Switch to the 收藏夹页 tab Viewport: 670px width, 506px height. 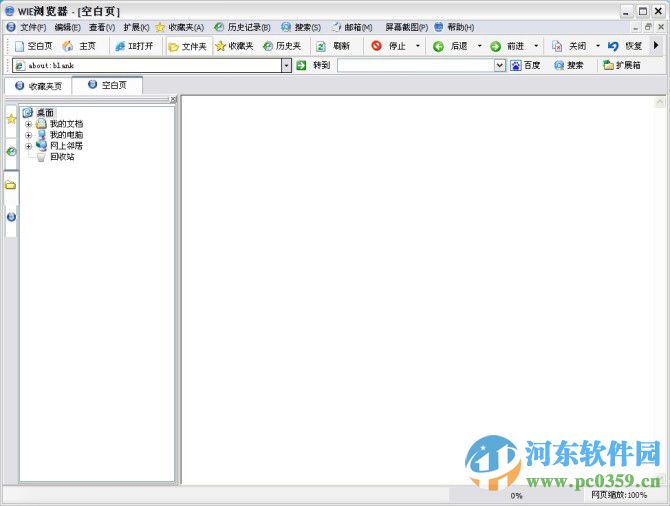(38, 86)
